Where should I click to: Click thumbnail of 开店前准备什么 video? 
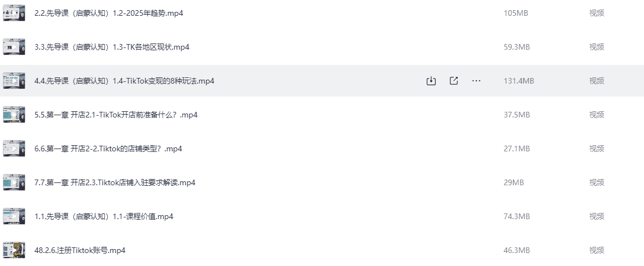[14, 115]
